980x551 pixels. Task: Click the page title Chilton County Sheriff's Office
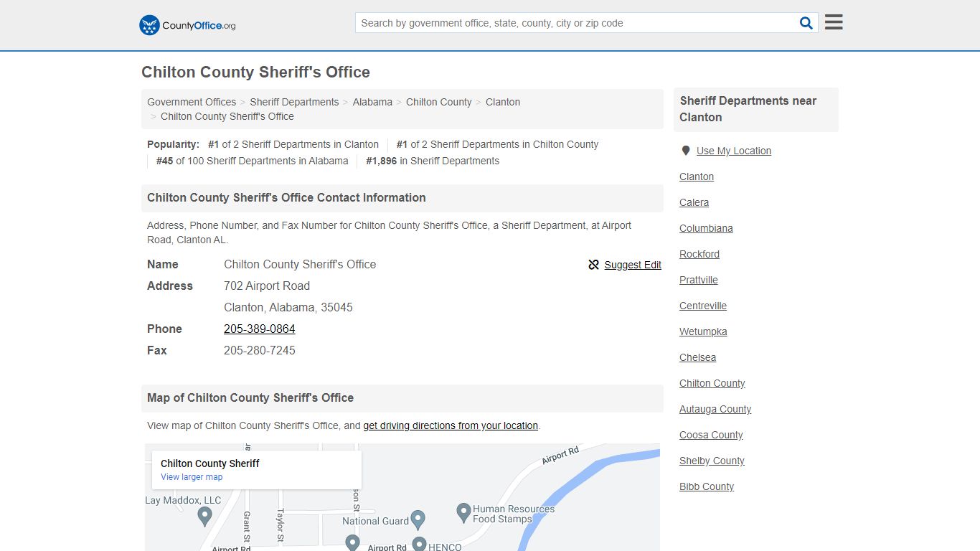pyautogui.click(x=256, y=72)
